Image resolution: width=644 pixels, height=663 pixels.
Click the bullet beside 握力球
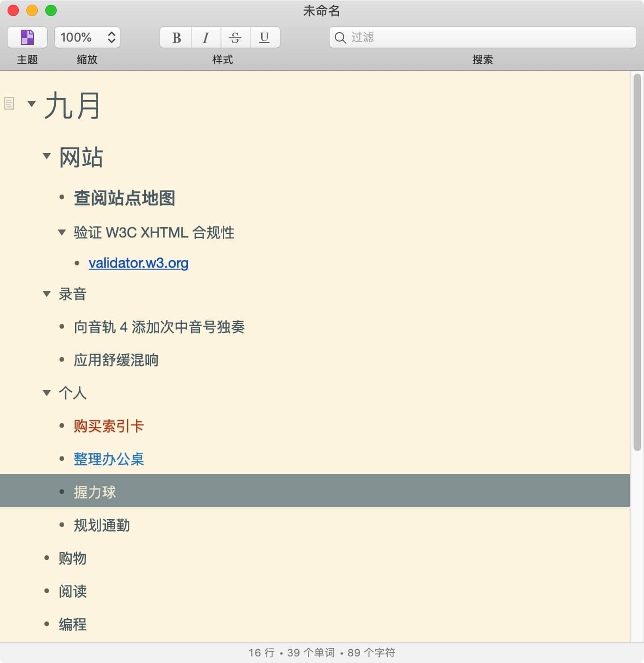[62, 492]
